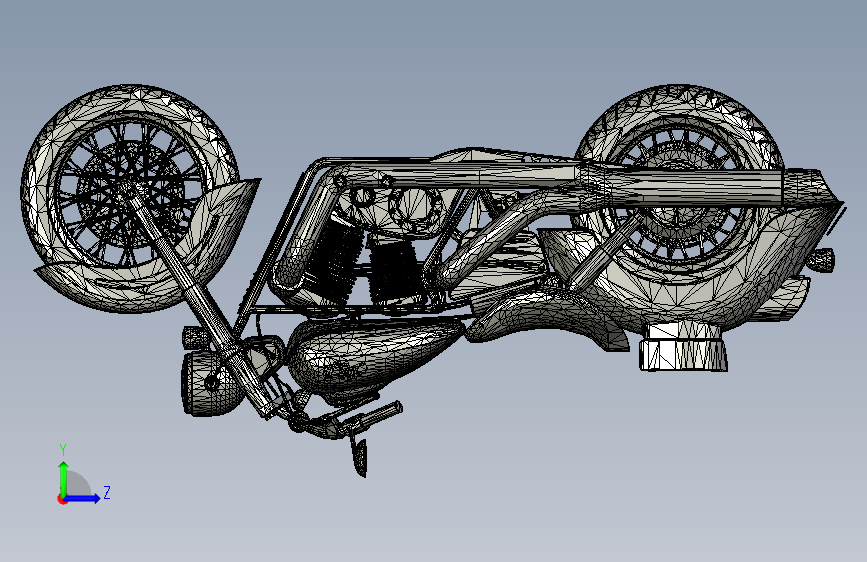The height and width of the screenshot is (562, 867).
Task: Select the rear turn signal light
Action: coord(821,260)
